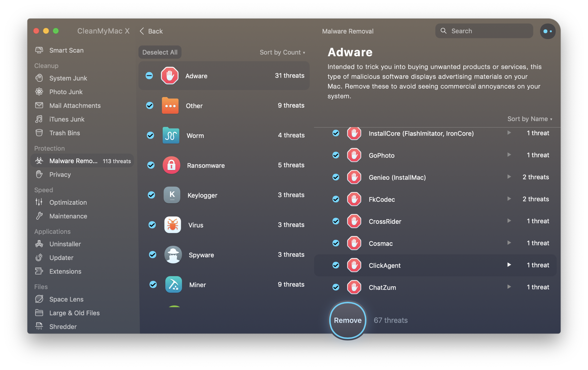Click the Optimization sliders icon

39,202
